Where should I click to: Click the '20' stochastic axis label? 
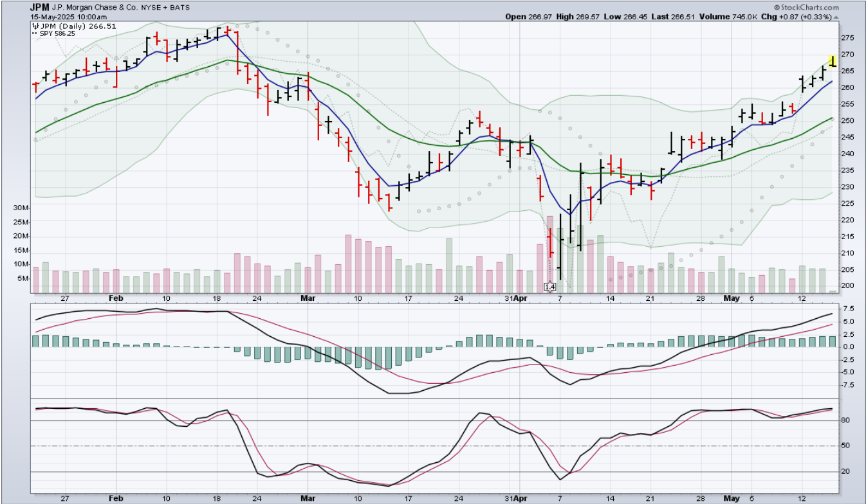pyautogui.click(x=846, y=471)
